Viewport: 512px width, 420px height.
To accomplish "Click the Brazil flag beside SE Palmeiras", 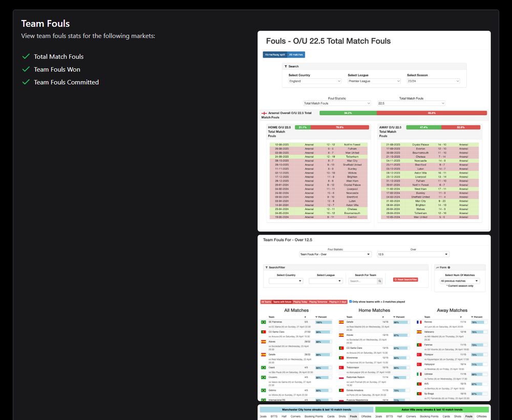I will pos(264,322).
